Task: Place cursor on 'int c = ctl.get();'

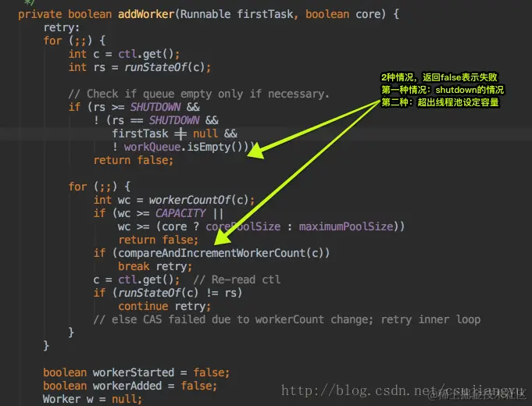Action: [x=124, y=54]
